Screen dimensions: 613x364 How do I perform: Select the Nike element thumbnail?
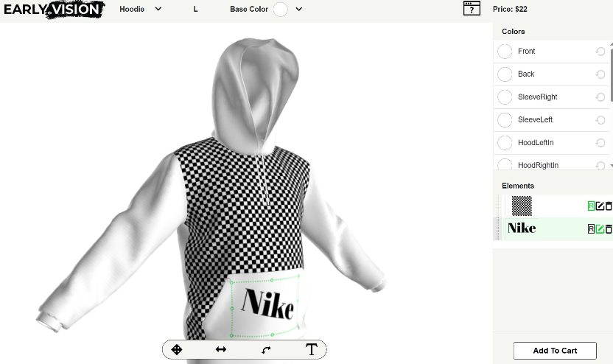click(x=522, y=229)
